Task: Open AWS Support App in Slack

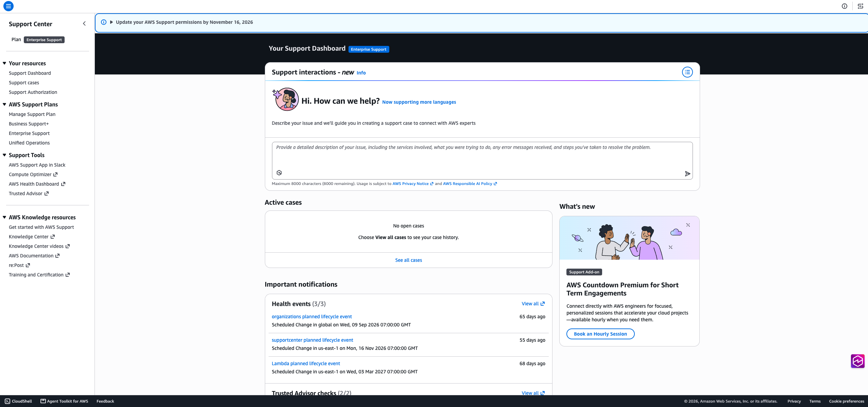Action: (37, 165)
